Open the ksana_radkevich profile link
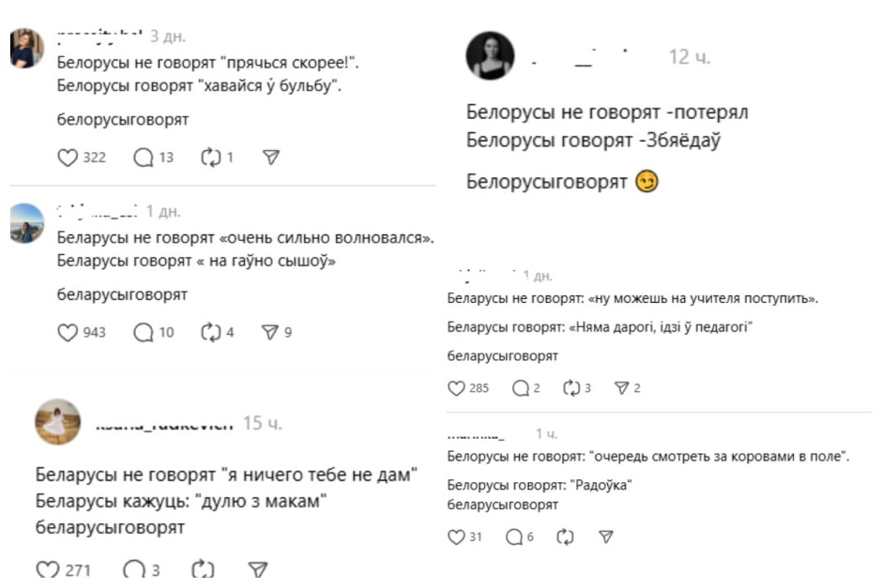 point(164,423)
